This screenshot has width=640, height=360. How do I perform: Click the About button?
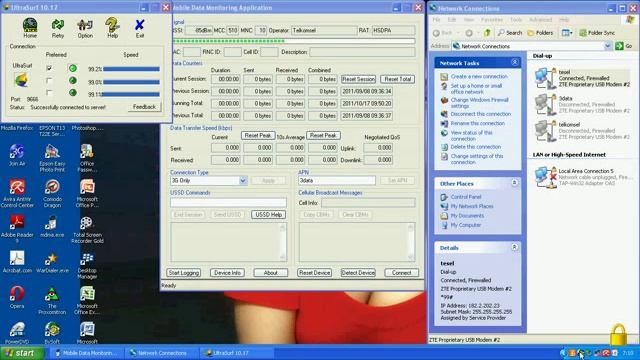tap(271, 273)
